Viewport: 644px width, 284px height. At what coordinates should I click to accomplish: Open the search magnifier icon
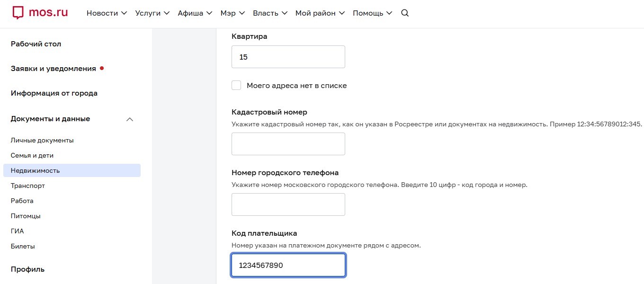click(404, 13)
